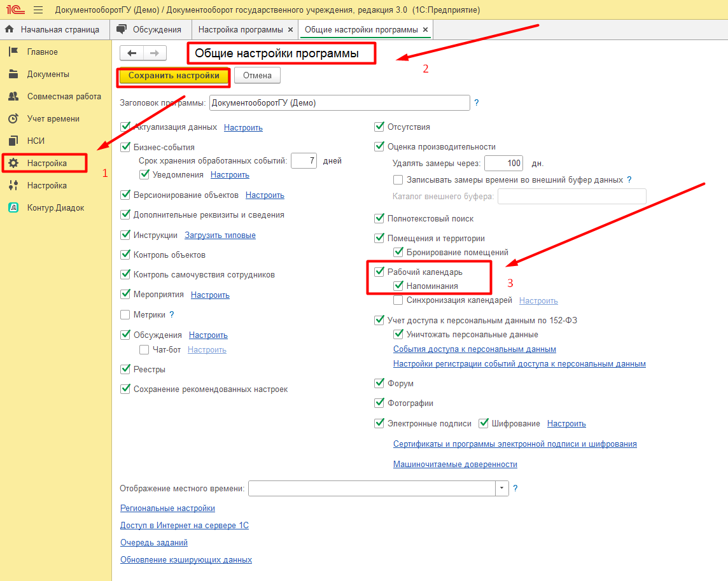Uncheck Бронирование помещений checkbox
This screenshot has width=728, height=581.
click(x=398, y=252)
